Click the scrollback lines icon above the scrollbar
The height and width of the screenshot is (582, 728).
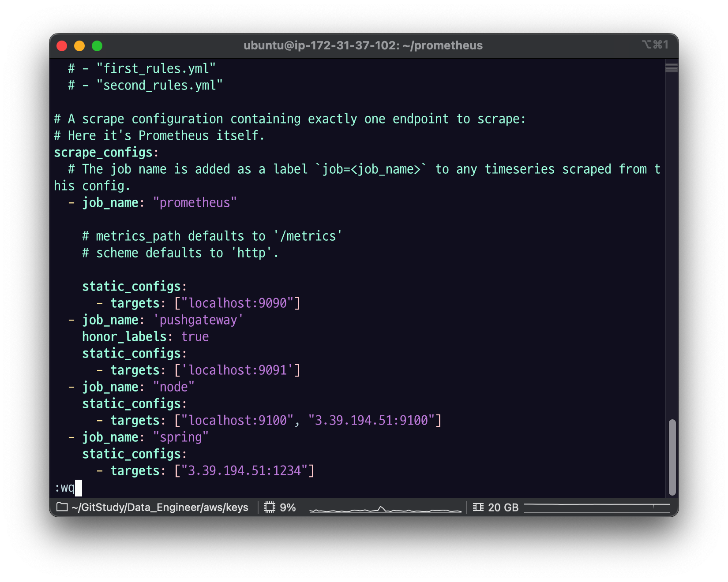click(x=672, y=68)
